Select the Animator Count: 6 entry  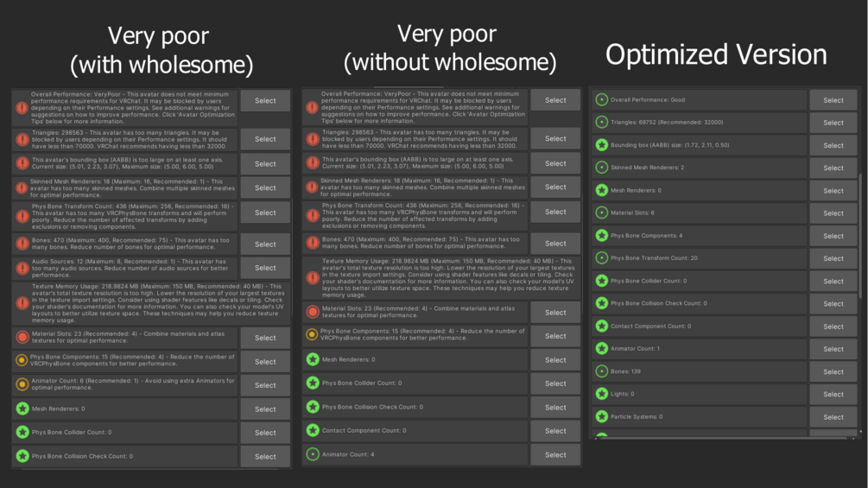pos(265,385)
